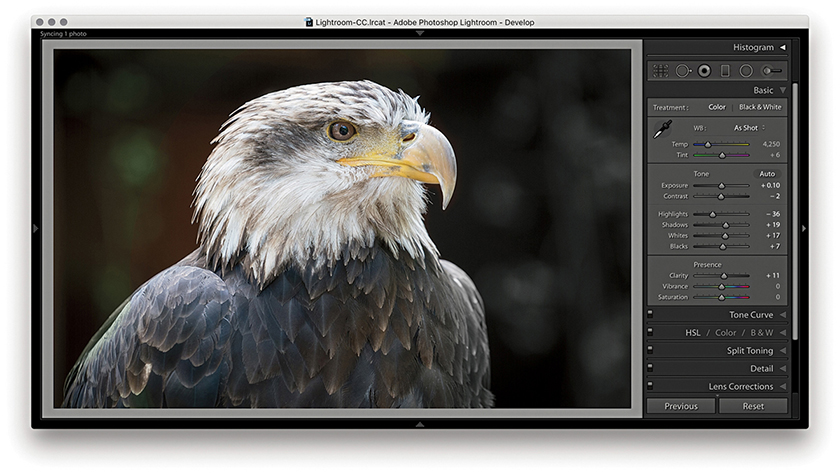Click the Tint slider handle

722,155
